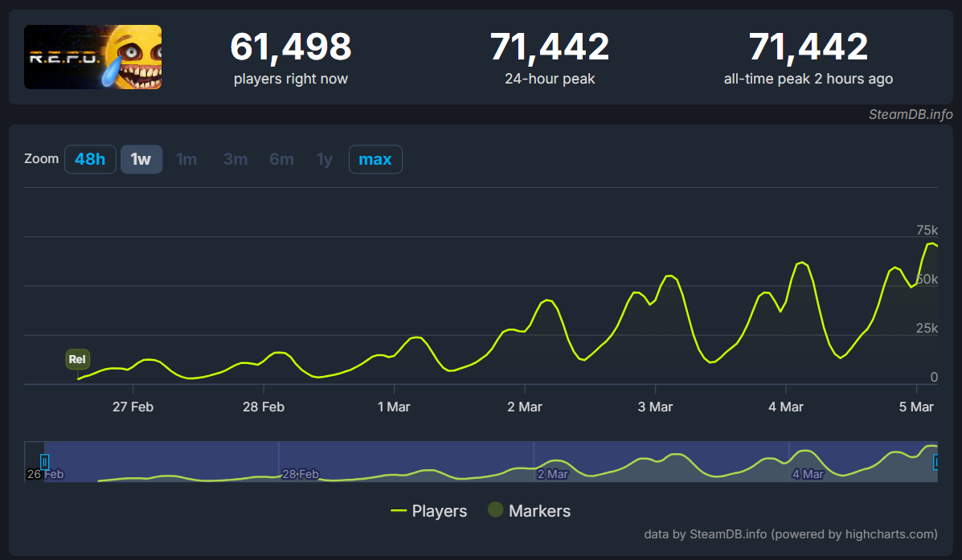Click the 61,498 players right now figure
The height and width of the screenshot is (560, 962).
pyautogui.click(x=290, y=47)
